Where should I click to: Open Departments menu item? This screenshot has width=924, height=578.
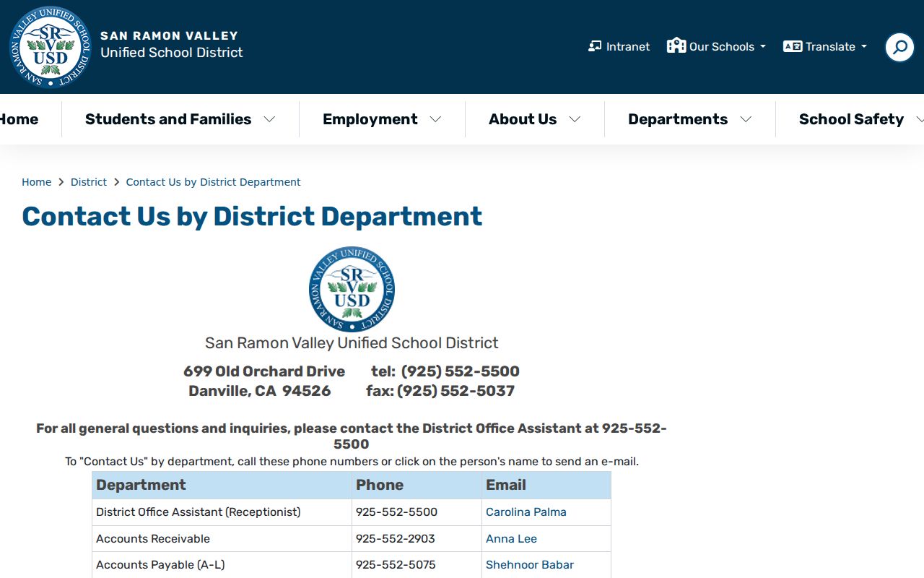[x=678, y=119]
